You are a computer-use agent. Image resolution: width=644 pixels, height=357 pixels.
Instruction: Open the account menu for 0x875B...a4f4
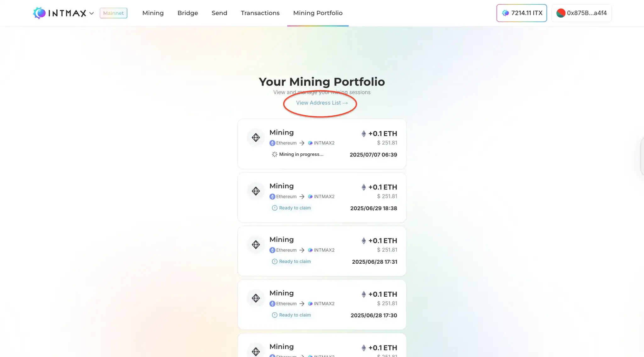581,13
